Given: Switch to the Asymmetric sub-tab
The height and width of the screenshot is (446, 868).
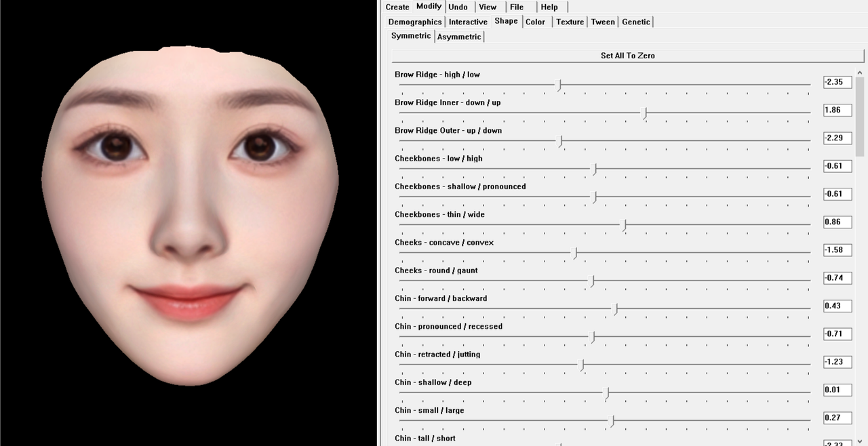Looking at the screenshot, I should click(459, 37).
